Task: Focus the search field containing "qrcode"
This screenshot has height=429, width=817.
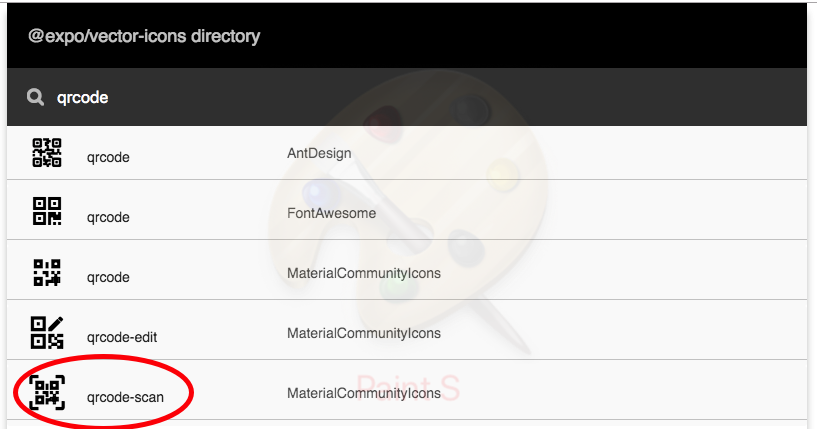Action: click(400, 97)
